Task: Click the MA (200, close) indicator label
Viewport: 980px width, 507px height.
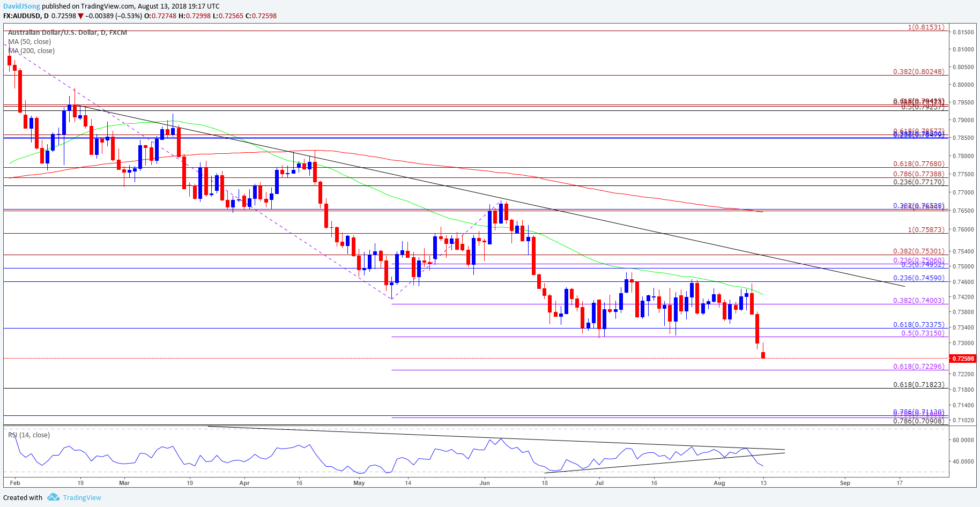Action: click(31, 51)
